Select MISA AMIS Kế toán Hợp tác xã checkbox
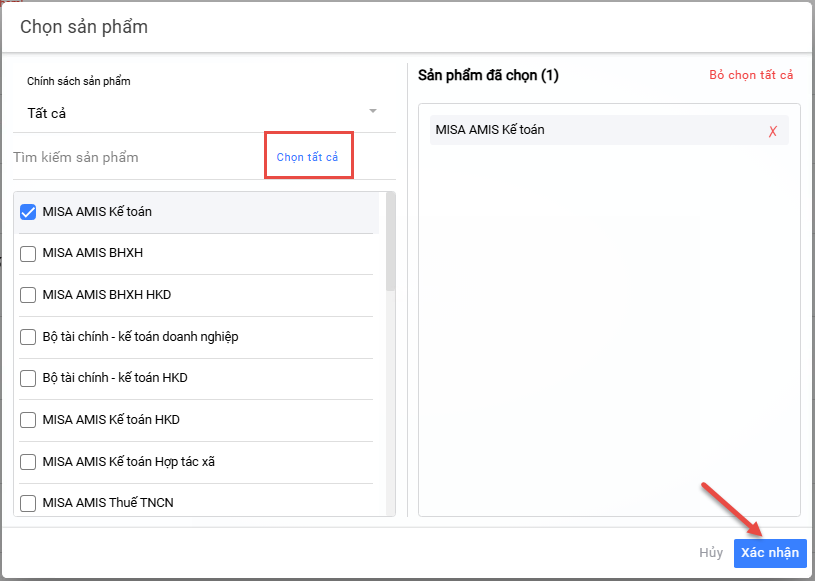This screenshot has width=815, height=581. point(28,461)
